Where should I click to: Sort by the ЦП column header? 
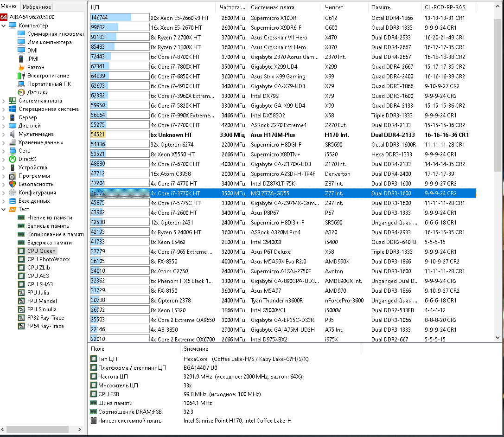pyautogui.click(x=152, y=7)
